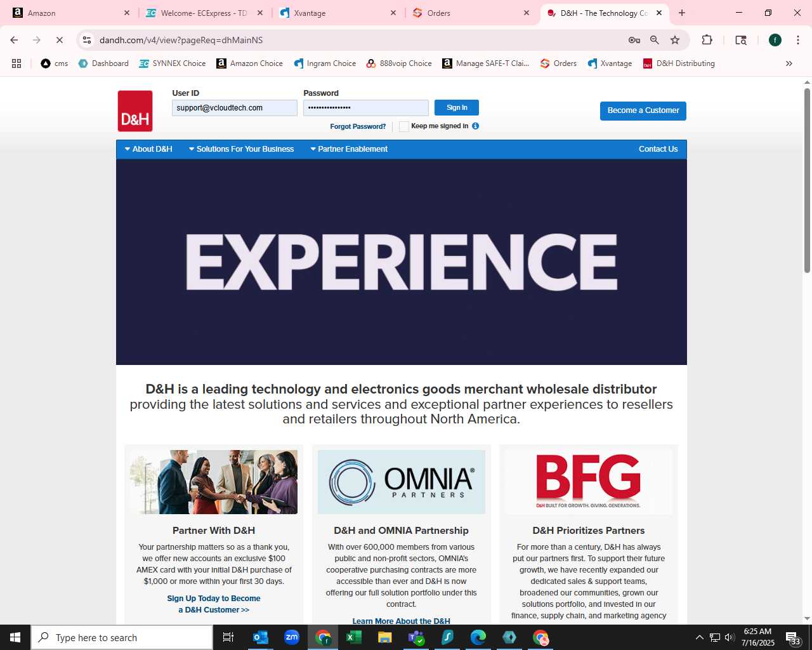Click the browser address bar URL
The width and height of the screenshot is (812, 650).
[x=181, y=40]
